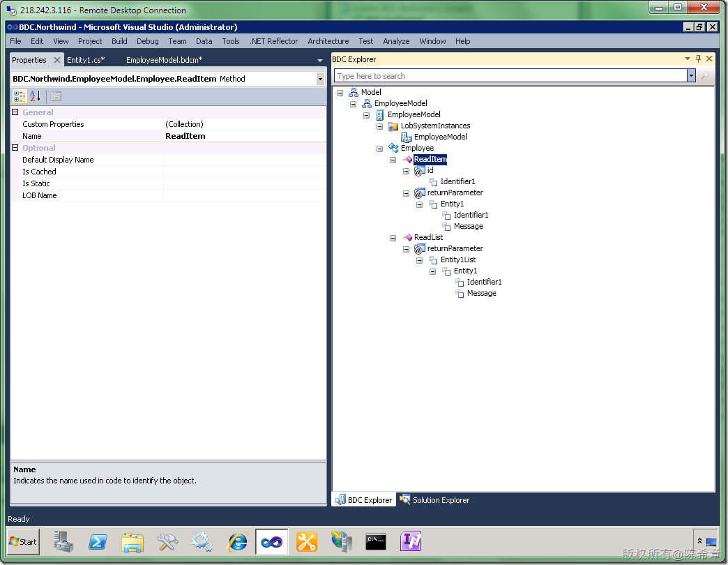This screenshot has width=728, height=565.
Task: Open the Analyze menu
Action: pos(396,41)
